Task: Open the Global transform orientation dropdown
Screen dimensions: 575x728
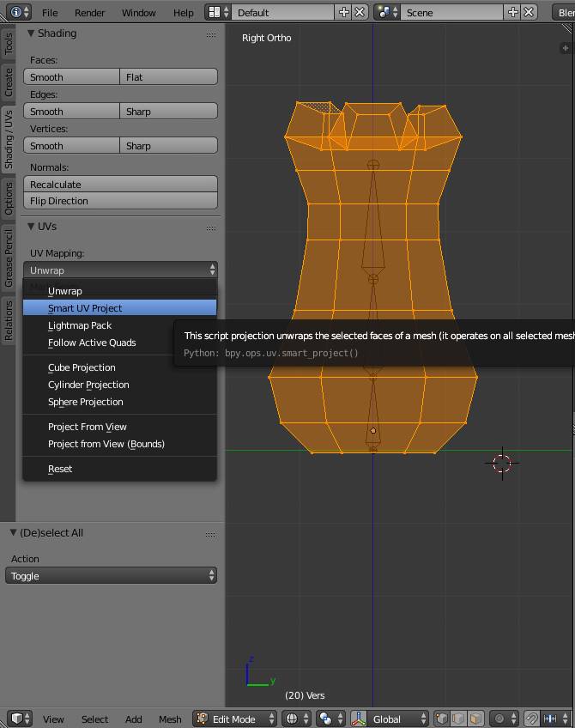Action: (x=397, y=719)
